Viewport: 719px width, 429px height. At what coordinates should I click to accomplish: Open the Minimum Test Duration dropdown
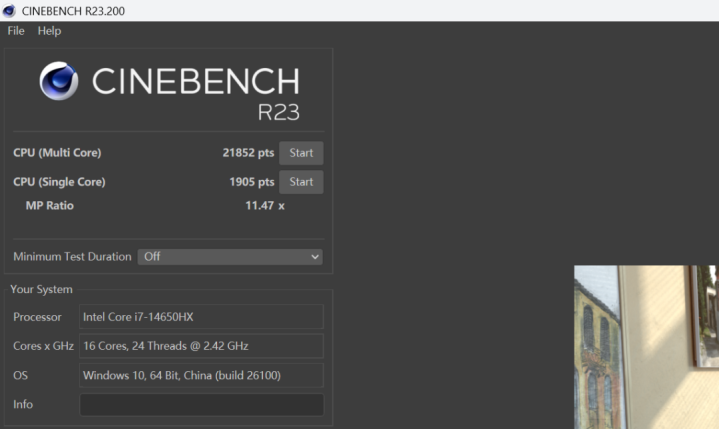[230, 257]
